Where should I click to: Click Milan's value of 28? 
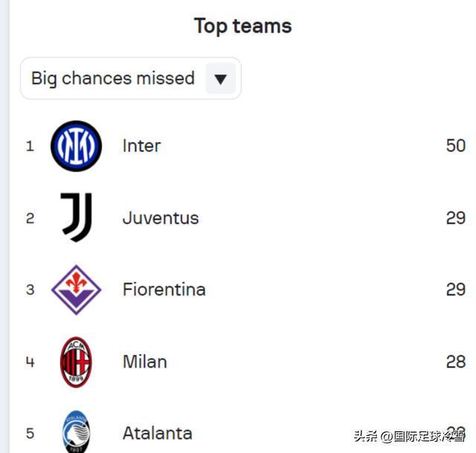tap(455, 362)
